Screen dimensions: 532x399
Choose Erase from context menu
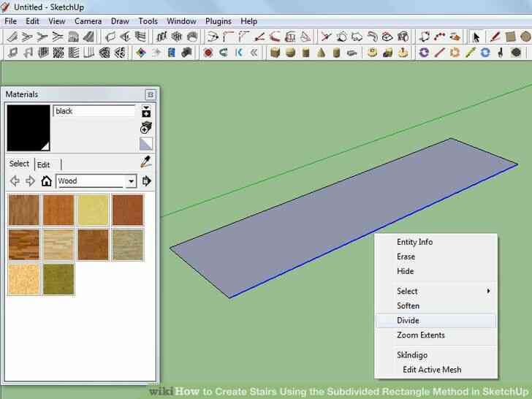436,256
